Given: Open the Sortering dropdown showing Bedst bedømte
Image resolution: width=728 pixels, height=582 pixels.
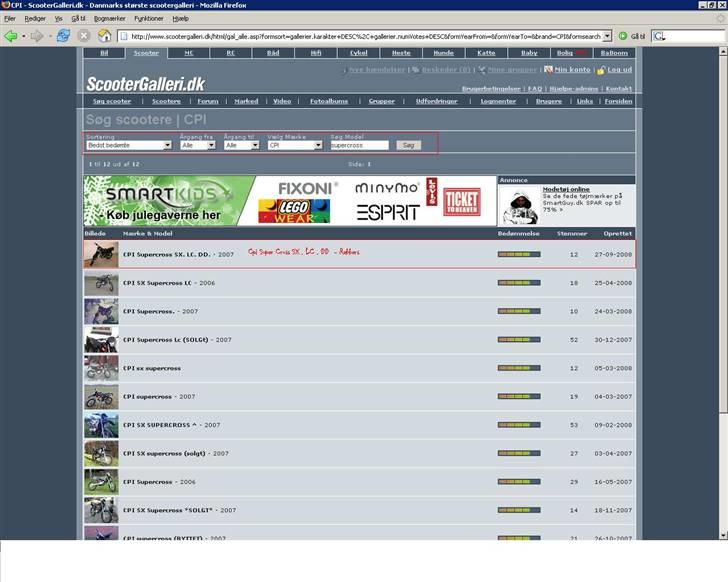Looking at the screenshot, I should tap(129, 145).
